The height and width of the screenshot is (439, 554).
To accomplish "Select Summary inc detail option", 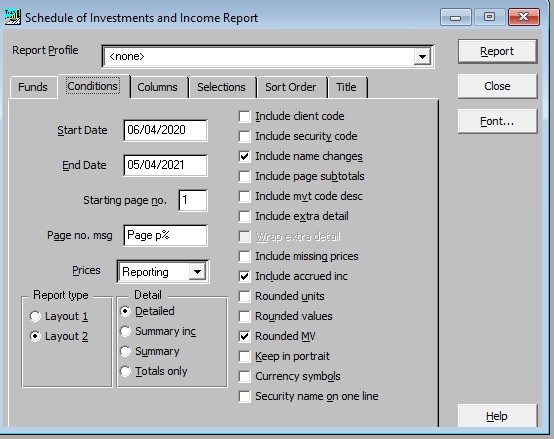I will pos(125,331).
